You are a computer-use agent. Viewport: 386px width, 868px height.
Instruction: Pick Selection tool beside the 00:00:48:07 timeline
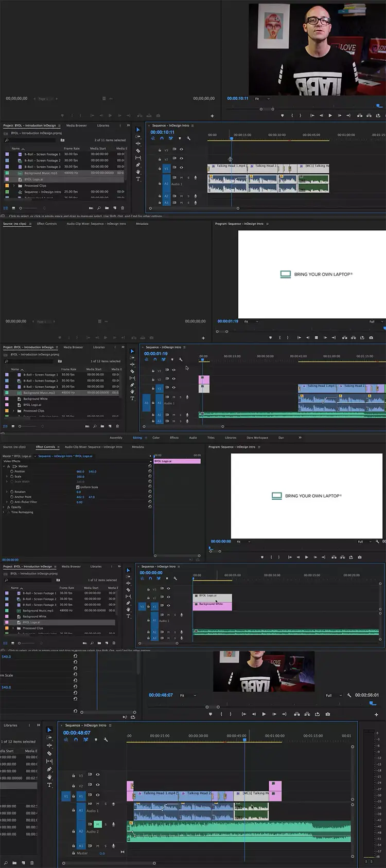pyautogui.click(x=49, y=730)
